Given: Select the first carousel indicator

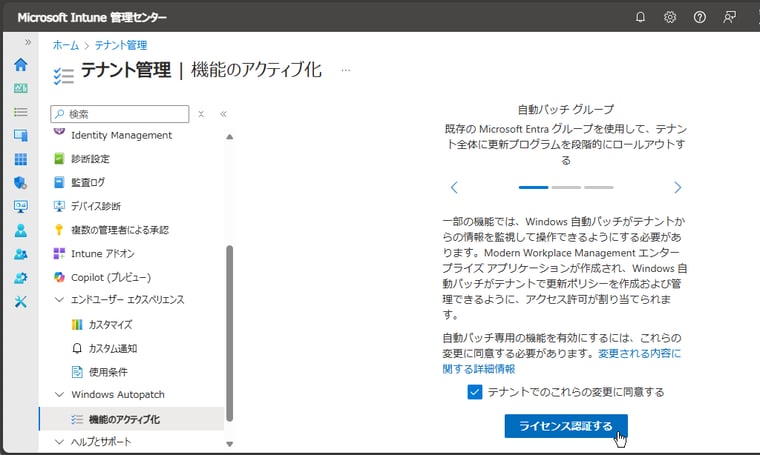Looking at the screenshot, I should [x=533, y=187].
